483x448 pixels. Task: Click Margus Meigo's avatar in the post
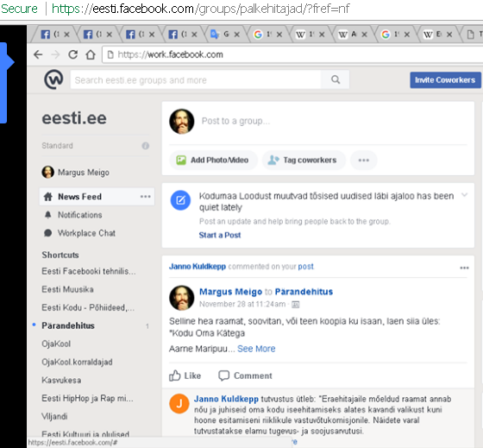click(x=182, y=298)
